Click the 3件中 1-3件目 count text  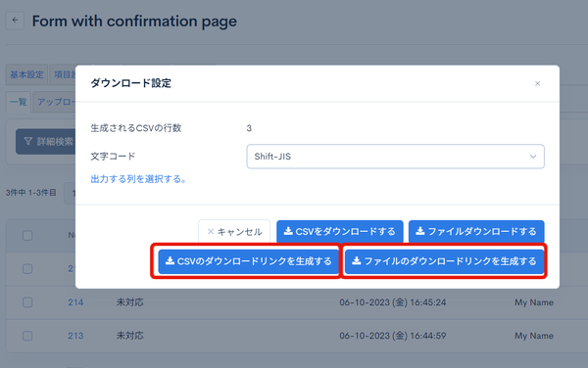pyautogui.click(x=30, y=193)
